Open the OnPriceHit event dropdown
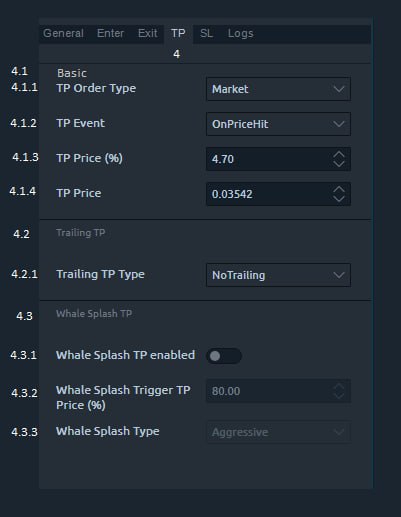The width and height of the screenshot is (401, 517). click(278, 124)
